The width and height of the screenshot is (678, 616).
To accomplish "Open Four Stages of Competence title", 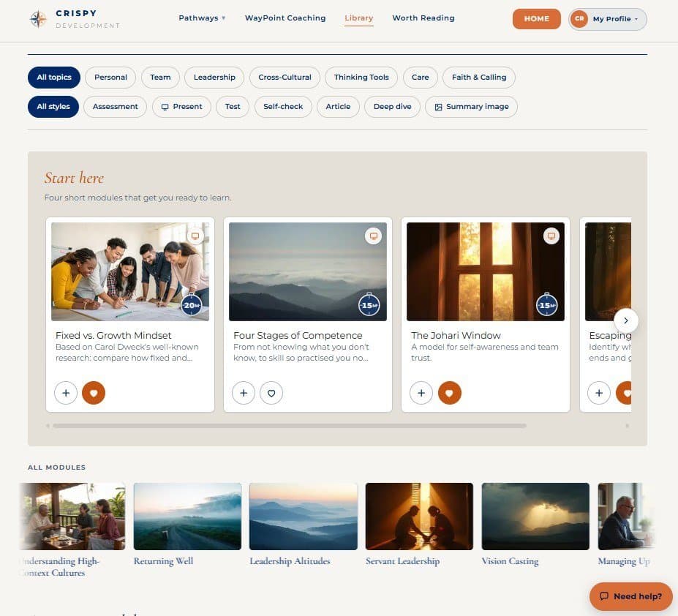I will click(298, 336).
